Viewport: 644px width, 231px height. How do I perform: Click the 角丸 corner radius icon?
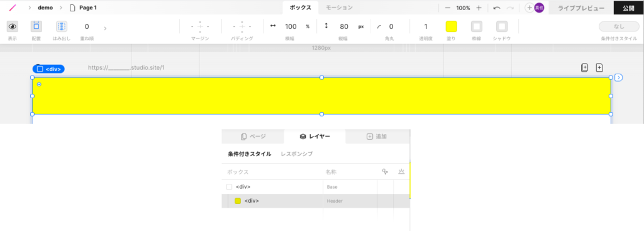pos(379,26)
